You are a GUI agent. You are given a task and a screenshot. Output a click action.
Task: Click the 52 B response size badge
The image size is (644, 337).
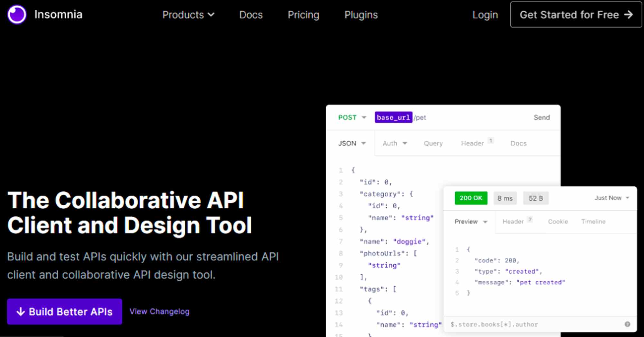pos(536,198)
